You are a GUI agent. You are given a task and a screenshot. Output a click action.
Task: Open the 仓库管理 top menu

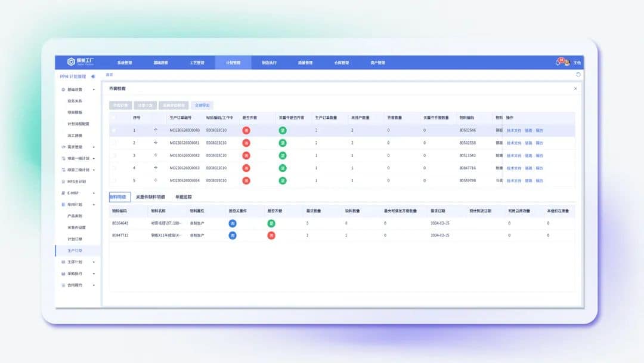[x=342, y=63]
